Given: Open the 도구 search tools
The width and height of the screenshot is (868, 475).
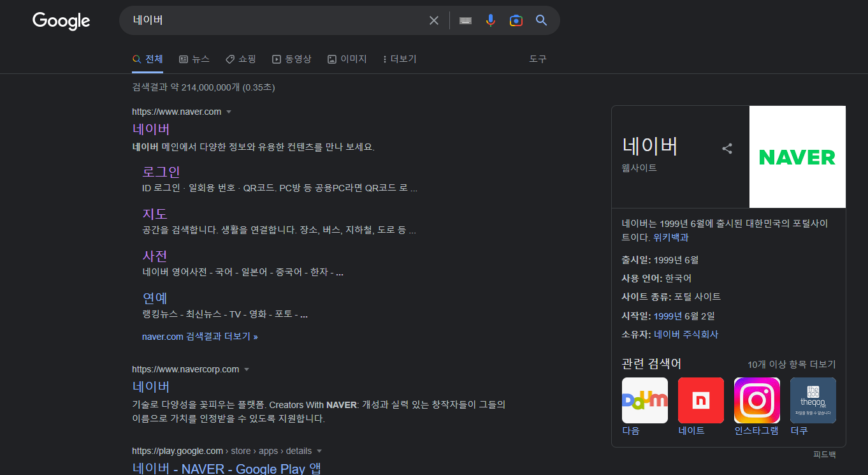Looking at the screenshot, I should pos(538,59).
